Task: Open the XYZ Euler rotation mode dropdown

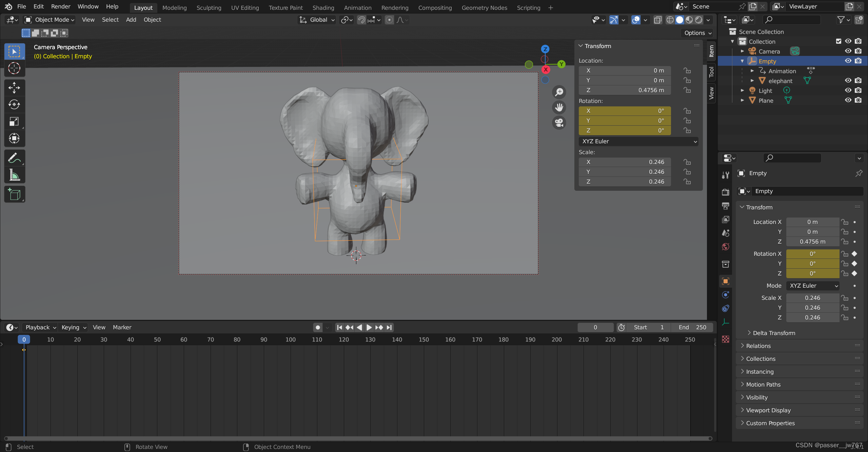Action: click(x=639, y=141)
